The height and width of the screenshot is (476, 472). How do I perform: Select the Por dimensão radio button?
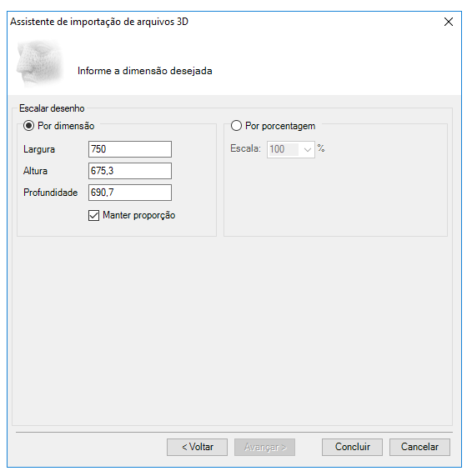tap(28, 126)
